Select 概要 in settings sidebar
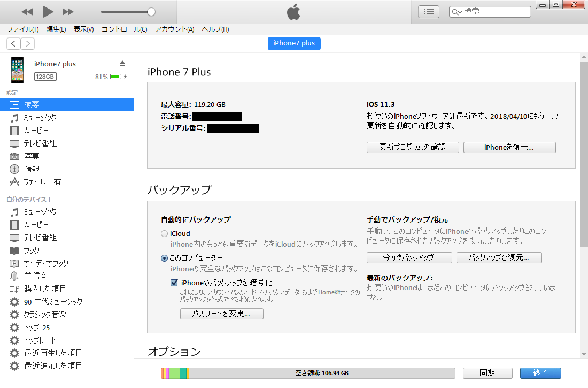The width and height of the screenshot is (588, 388). [x=67, y=105]
